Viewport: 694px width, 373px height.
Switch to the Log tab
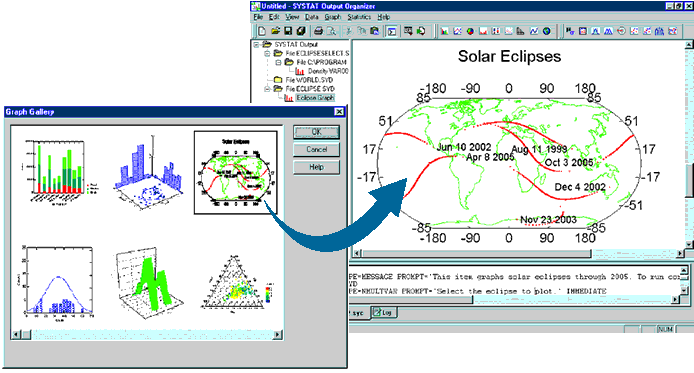point(384,312)
